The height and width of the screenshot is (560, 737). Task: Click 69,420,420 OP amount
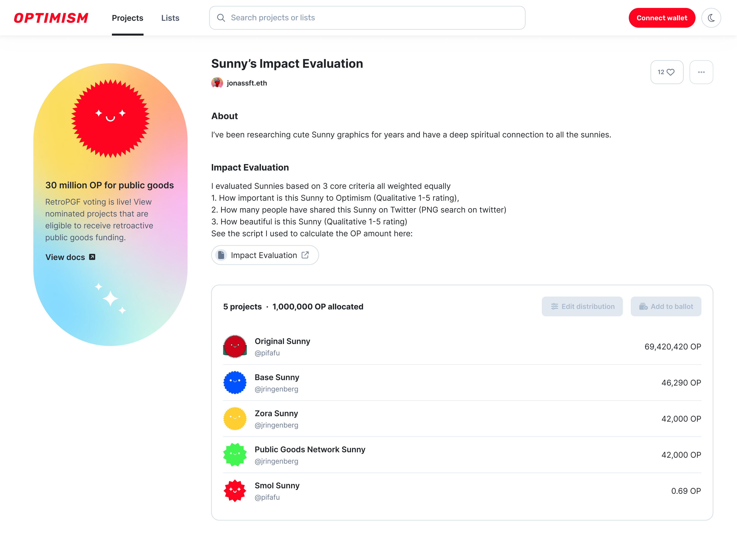click(x=673, y=347)
